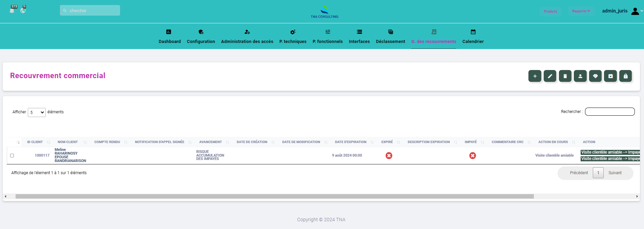The height and width of the screenshot is (229, 644).
Task: Expand the Rapports dropdown
Action: tap(581, 11)
